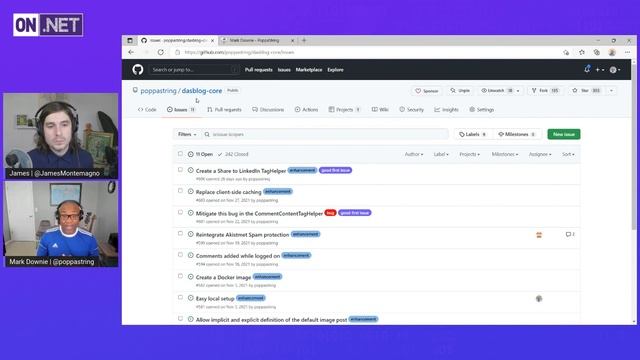
Task: Expand the Unwatch options arrow
Action: click(518, 91)
